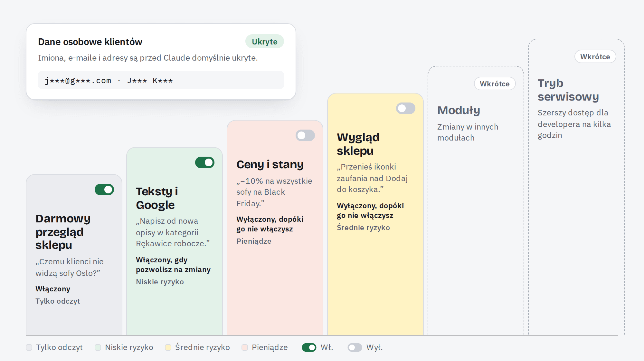Click the Wkrótce badge on Tryb serwisowy

click(x=595, y=57)
